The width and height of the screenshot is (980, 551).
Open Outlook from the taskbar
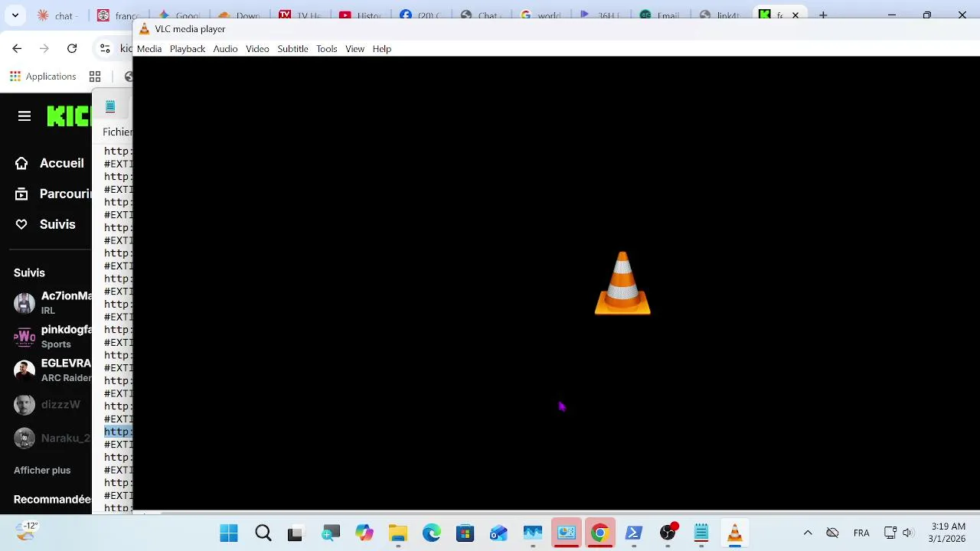click(x=499, y=533)
